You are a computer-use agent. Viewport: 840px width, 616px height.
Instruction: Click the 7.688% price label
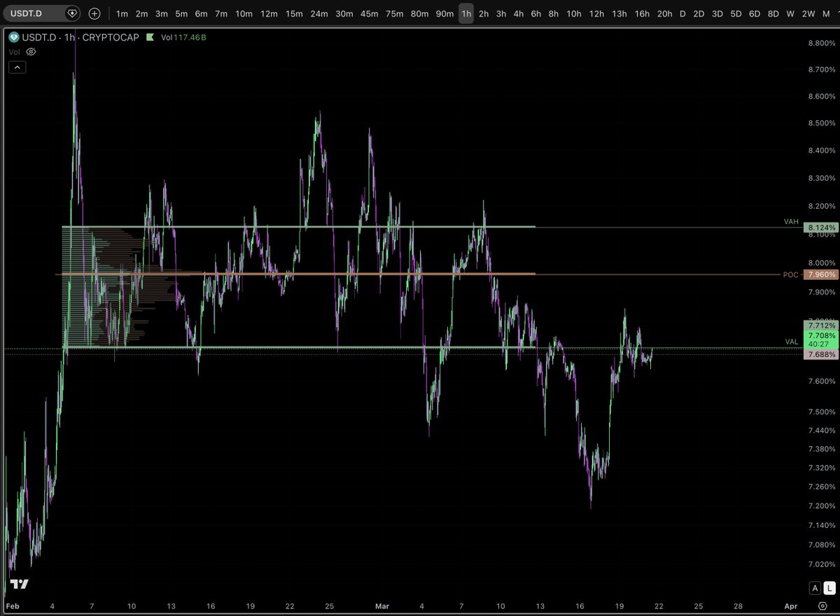coord(820,355)
